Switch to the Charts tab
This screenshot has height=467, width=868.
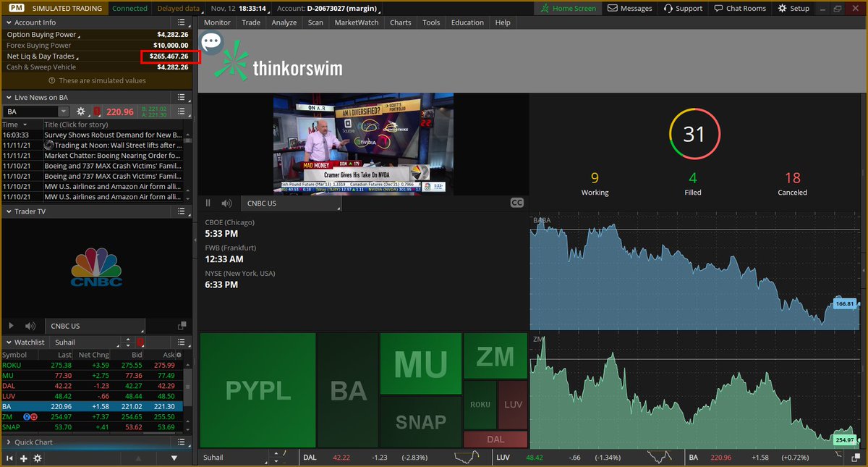400,22
